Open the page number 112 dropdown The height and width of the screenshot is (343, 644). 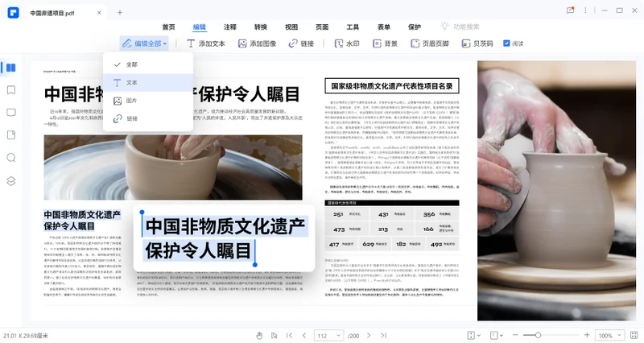pos(328,336)
